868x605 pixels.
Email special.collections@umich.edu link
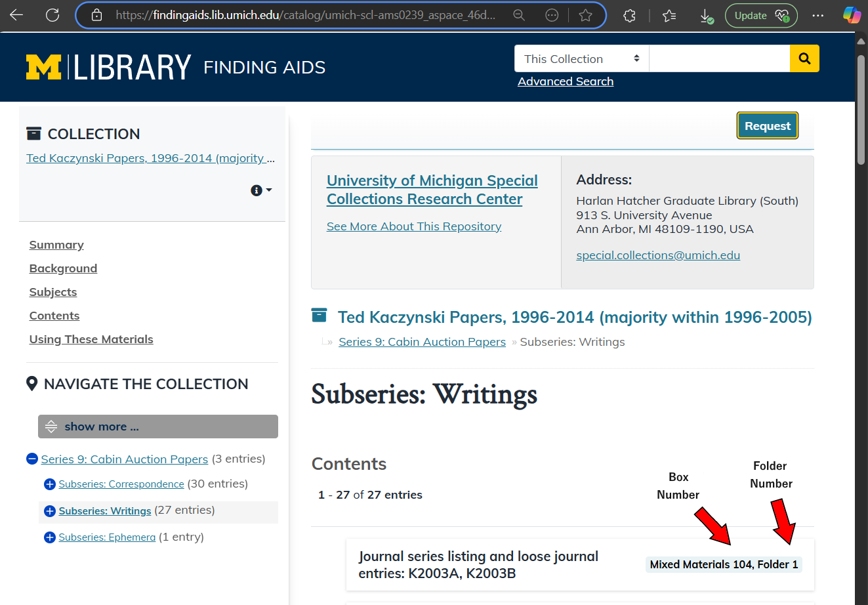(x=658, y=255)
